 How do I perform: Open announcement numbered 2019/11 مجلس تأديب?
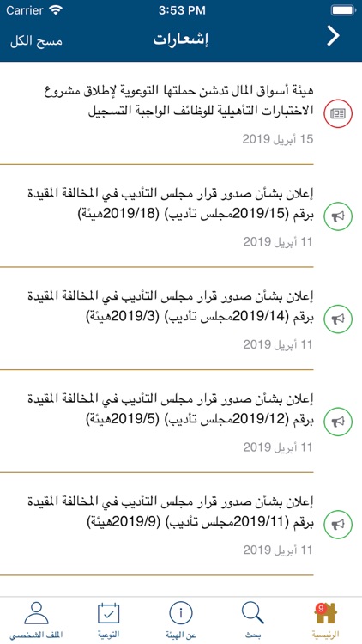181,525
